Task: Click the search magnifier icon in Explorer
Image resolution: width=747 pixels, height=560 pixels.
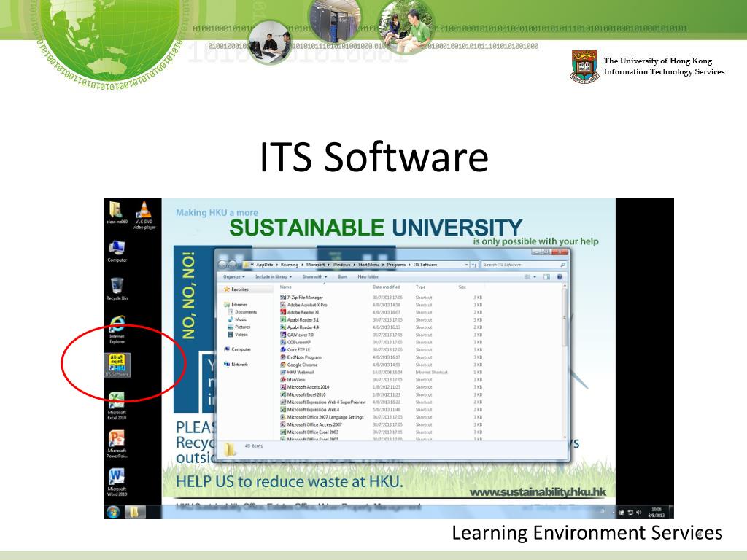Action: (x=562, y=264)
